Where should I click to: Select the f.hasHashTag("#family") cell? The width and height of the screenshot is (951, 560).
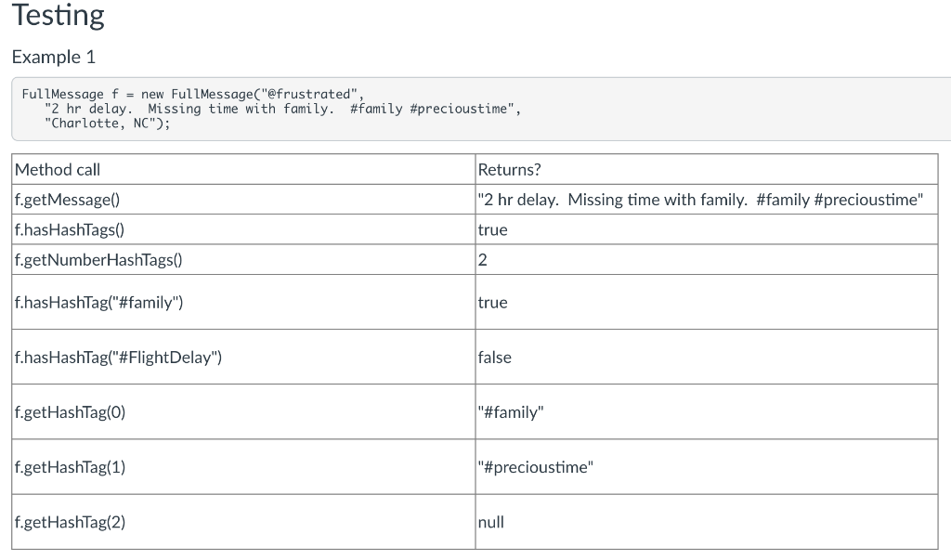[243, 302]
